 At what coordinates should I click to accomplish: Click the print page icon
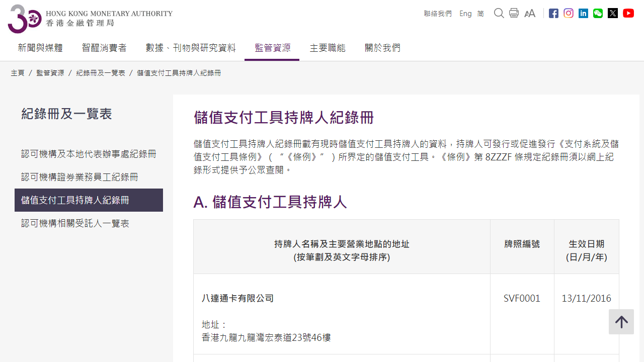(x=514, y=13)
